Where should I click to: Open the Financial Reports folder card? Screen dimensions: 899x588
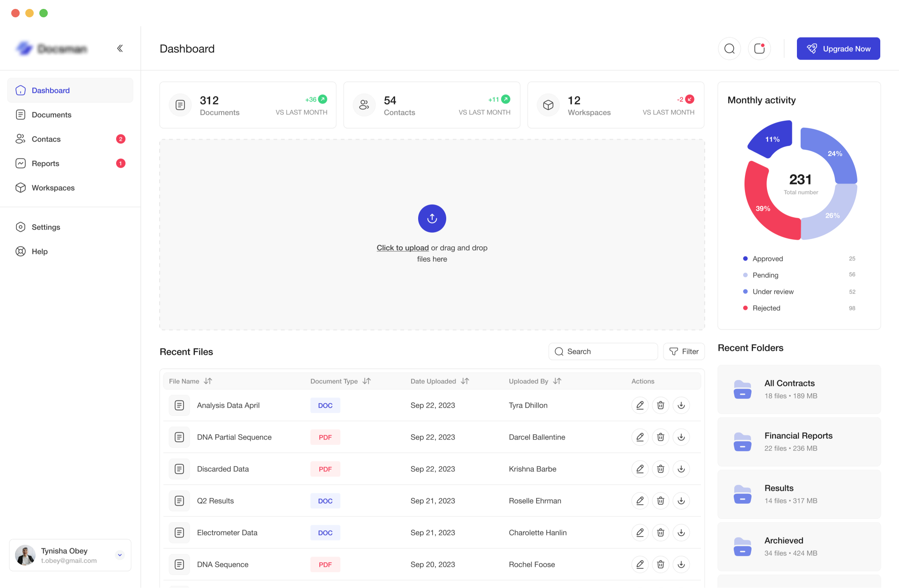click(799, 442)
